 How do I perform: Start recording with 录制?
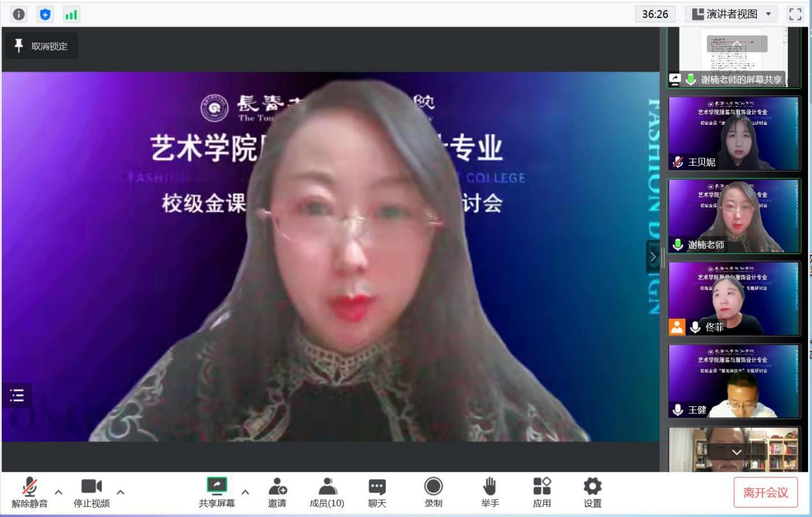(x=433, y=493)
